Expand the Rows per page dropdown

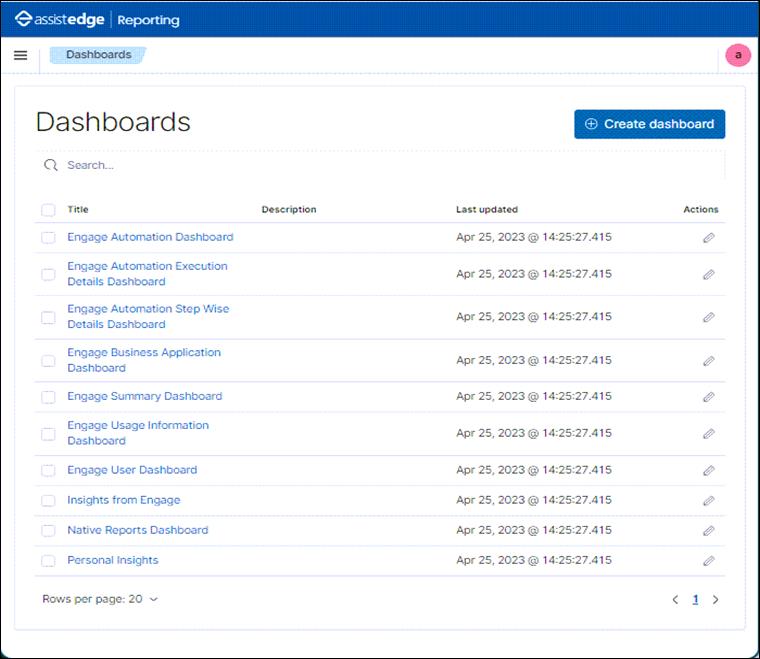(100, 599)
